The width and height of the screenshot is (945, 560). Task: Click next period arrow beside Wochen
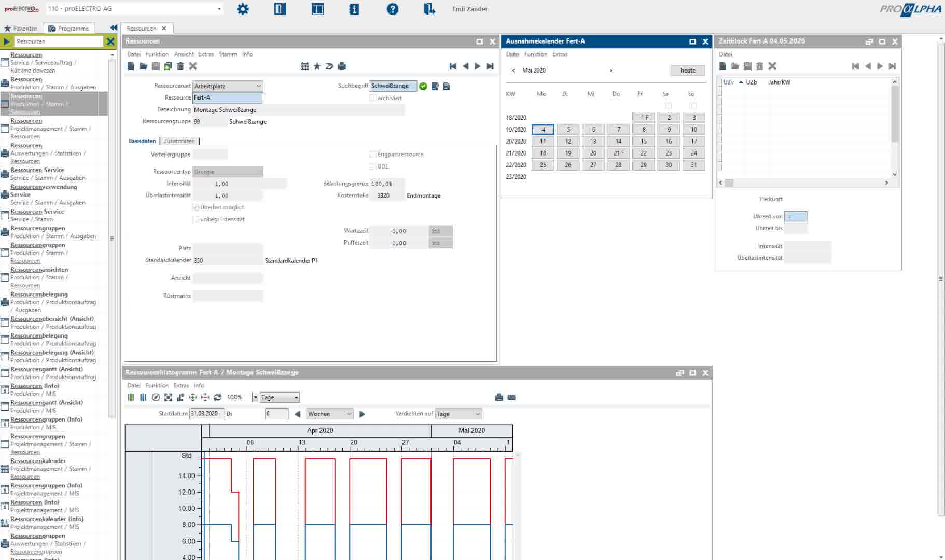tap(363, 414)
